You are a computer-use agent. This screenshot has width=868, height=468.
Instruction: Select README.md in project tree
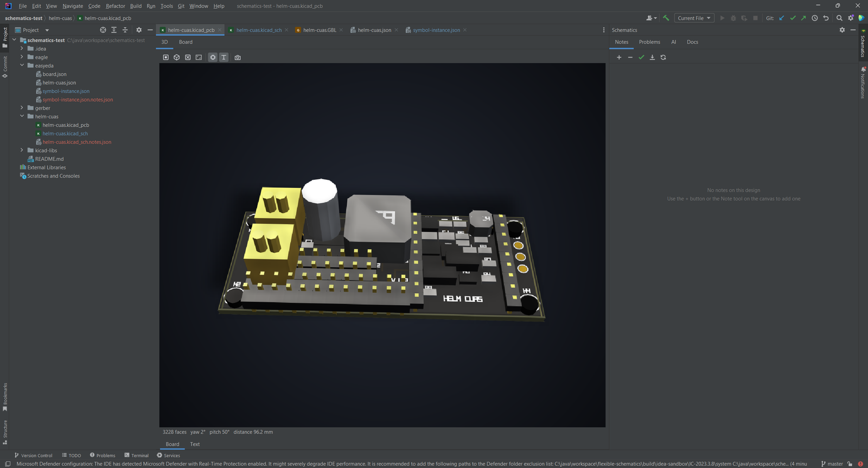click(x=49, y=159)
